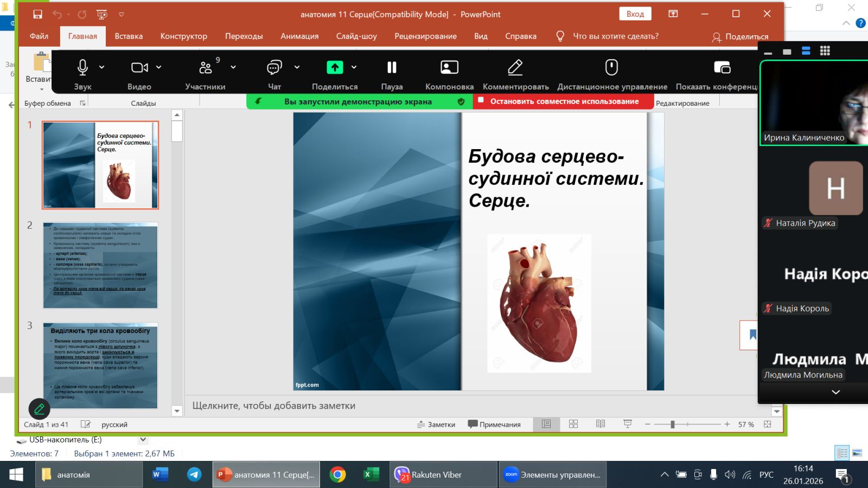Click the reading view icon in status bar

click(x=601, y=424)
